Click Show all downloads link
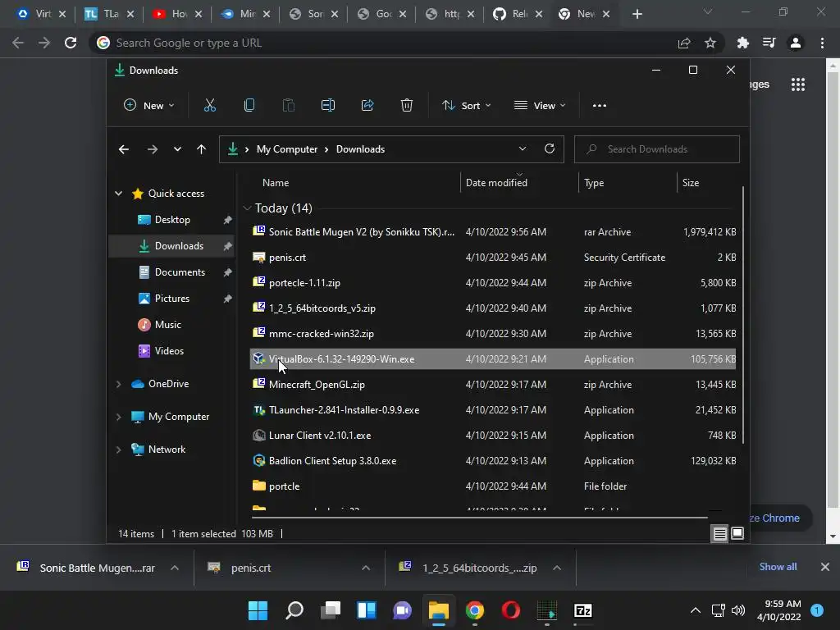The width and height of the screenshot is (840, 630). click(x=778, y=567)
